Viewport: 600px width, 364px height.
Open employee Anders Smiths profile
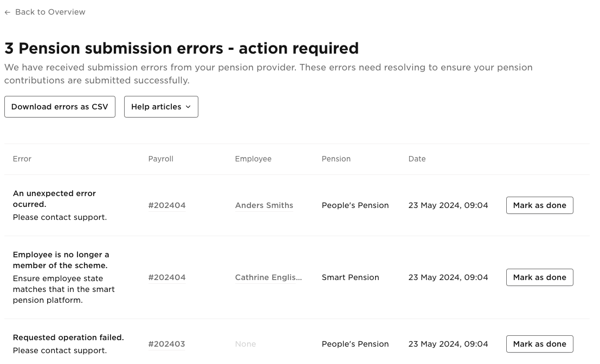point(264,205)
